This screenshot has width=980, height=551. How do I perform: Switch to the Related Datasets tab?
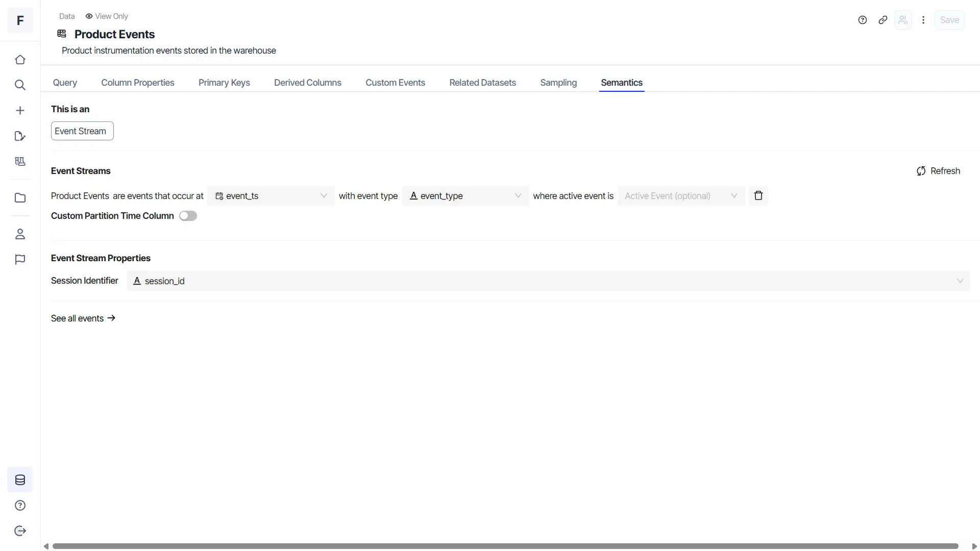coord(482,83)
